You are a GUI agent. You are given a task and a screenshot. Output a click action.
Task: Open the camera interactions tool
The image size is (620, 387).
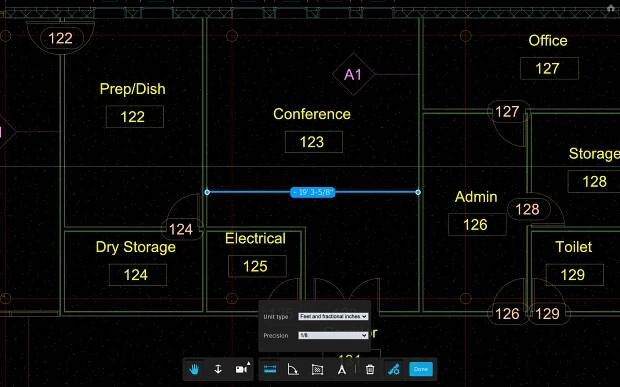click(x=242, y=369)
